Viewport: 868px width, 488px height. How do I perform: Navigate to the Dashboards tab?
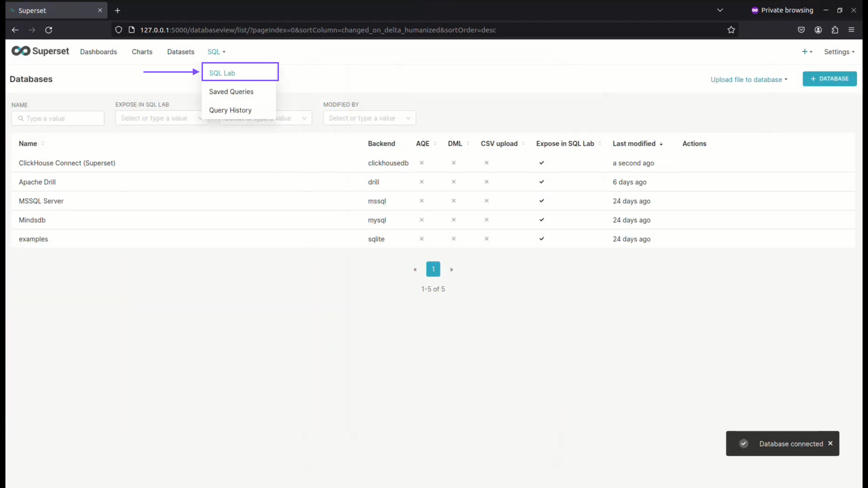coord(98,52)
